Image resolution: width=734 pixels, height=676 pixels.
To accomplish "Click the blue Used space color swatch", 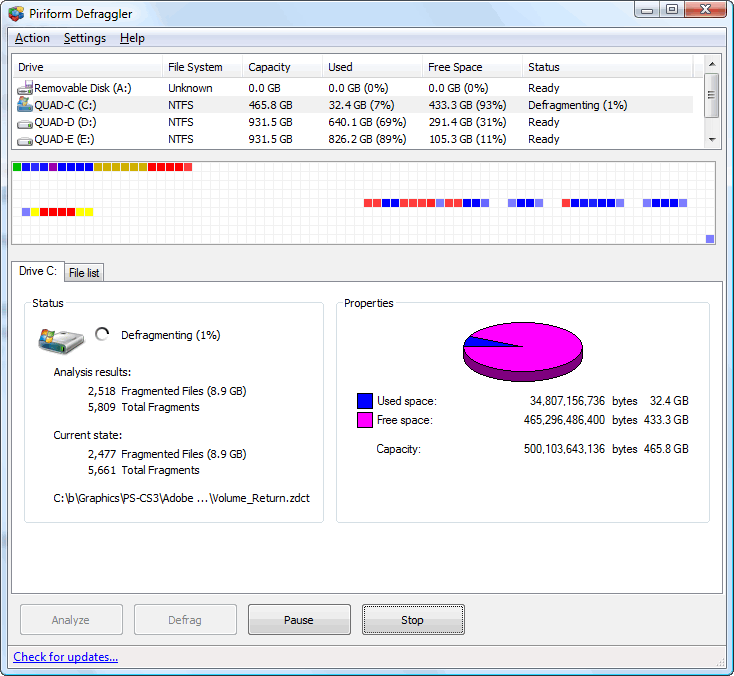I will point(365,401).
